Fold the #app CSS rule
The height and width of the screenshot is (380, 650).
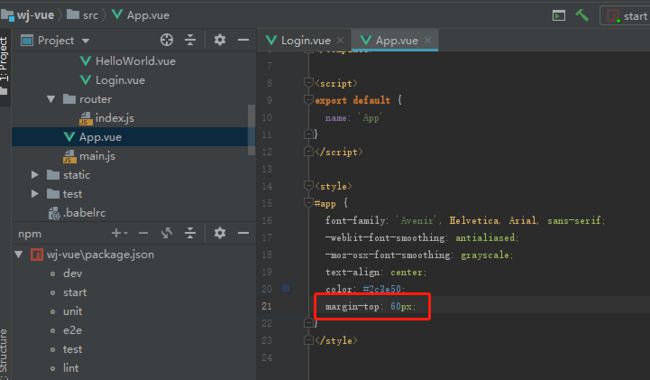[x=308, y=202]
